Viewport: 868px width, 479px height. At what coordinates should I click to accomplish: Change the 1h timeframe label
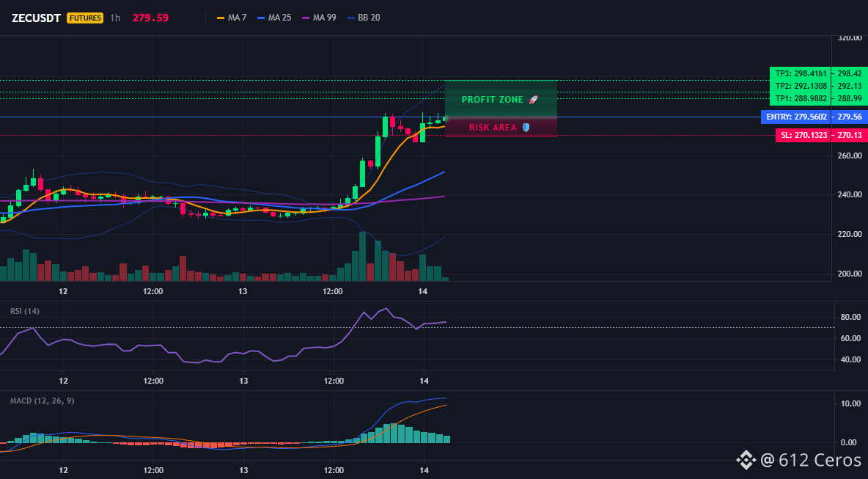click(x=115, y=18)
